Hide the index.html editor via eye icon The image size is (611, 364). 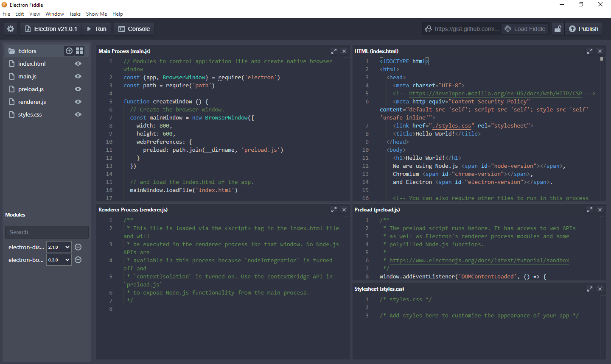pos(78,64)
